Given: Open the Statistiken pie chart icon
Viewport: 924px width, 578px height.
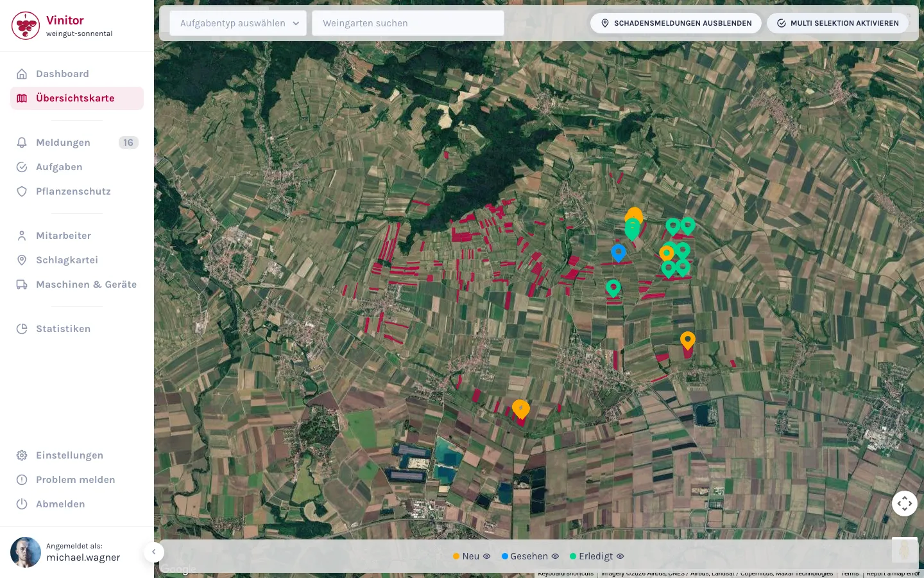Looking at the screenshot, I should 22,329.
